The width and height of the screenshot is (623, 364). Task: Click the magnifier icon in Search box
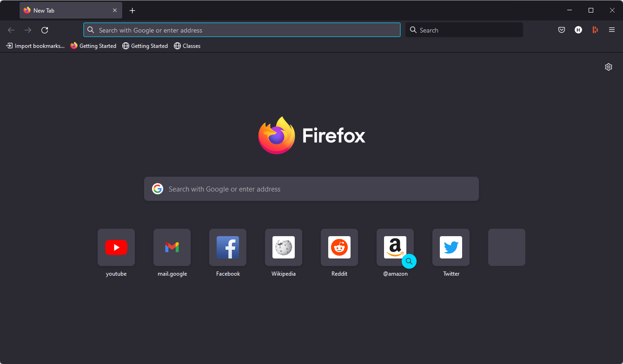[x=413, y=30]
